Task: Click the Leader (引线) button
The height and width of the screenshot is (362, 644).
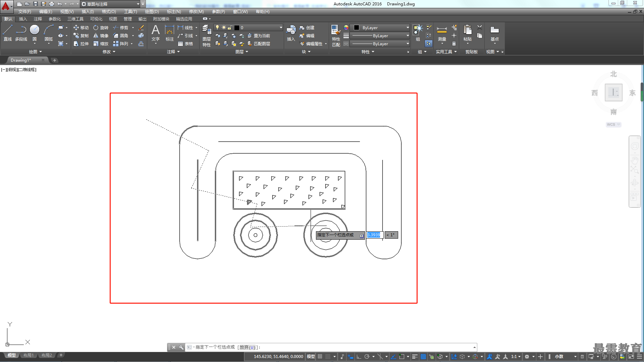Action: (185, 36)
